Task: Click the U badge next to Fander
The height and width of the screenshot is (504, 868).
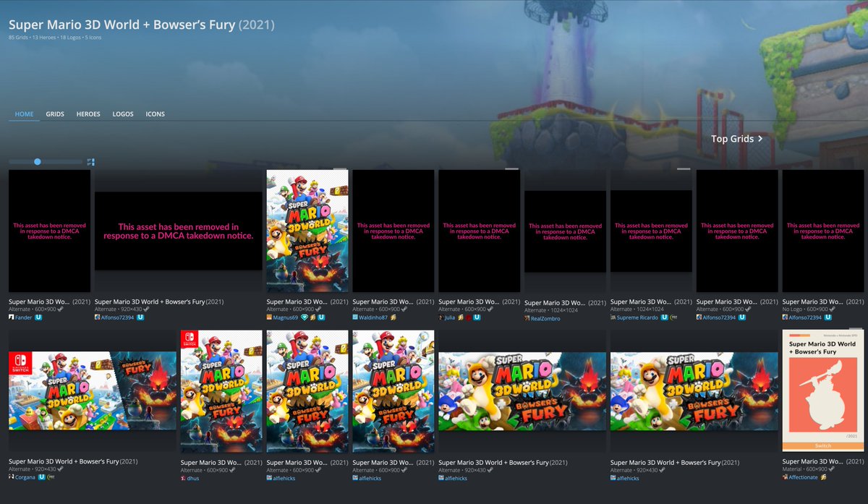Action: pos(39,317)
